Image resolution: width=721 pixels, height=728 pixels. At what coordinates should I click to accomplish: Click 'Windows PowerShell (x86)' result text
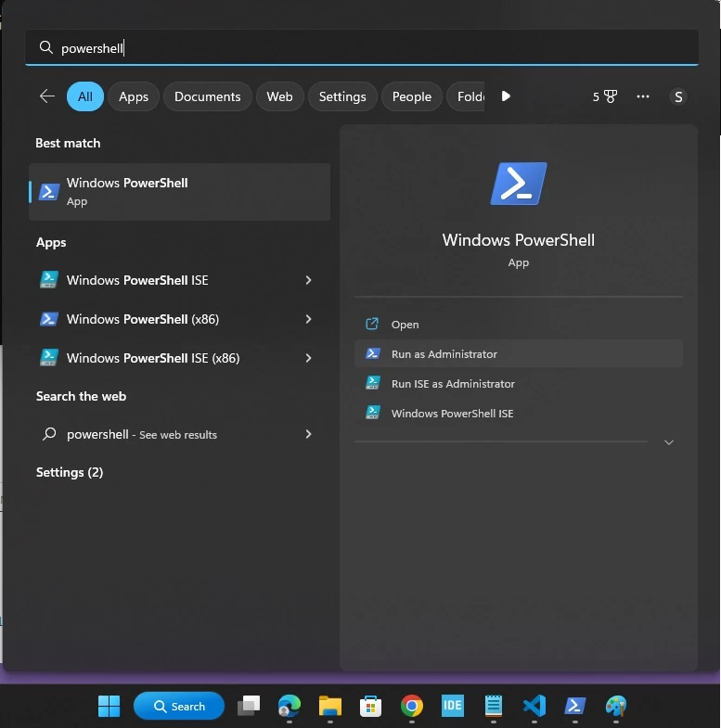(x=143, y=319)
